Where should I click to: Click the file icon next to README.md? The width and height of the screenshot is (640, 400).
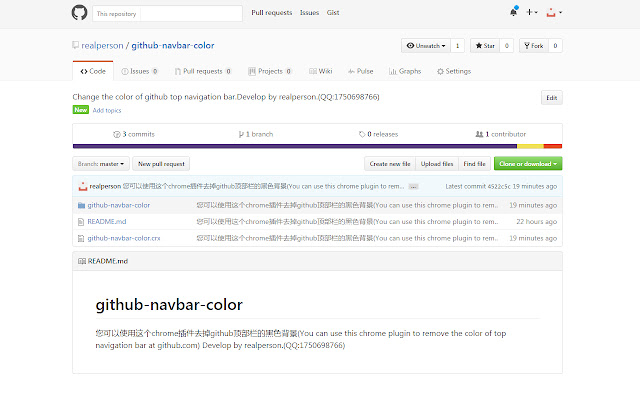(81, 222)
